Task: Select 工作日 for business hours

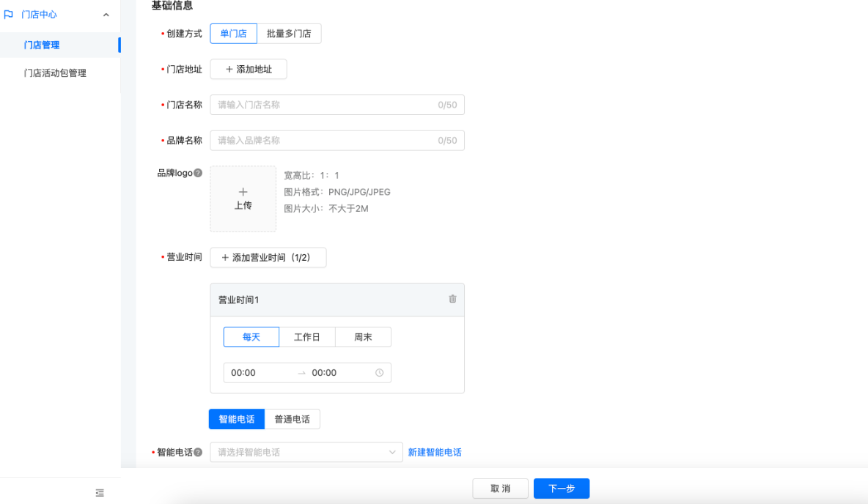Action: point(307,336)
